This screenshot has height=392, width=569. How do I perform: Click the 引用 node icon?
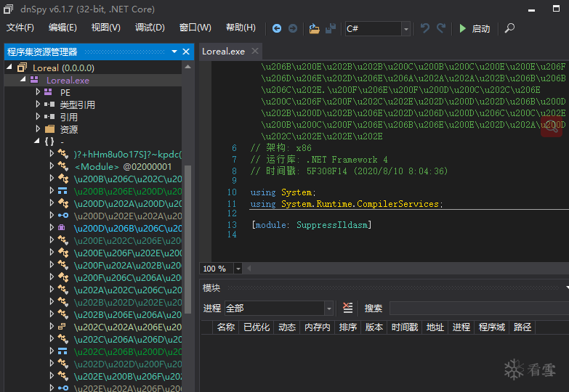[x=49, y=117]
